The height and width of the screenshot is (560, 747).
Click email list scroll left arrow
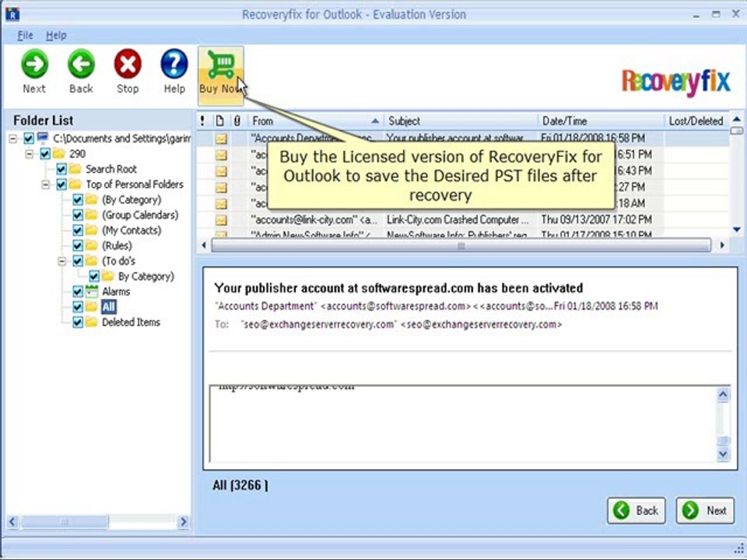coord(204,246)
